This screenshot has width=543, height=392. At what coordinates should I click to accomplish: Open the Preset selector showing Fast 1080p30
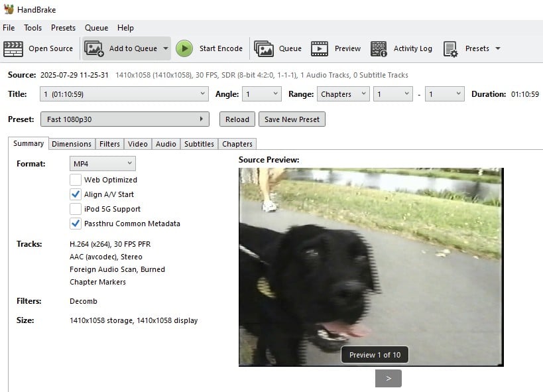pyautogui.click(x=125, y=119)
